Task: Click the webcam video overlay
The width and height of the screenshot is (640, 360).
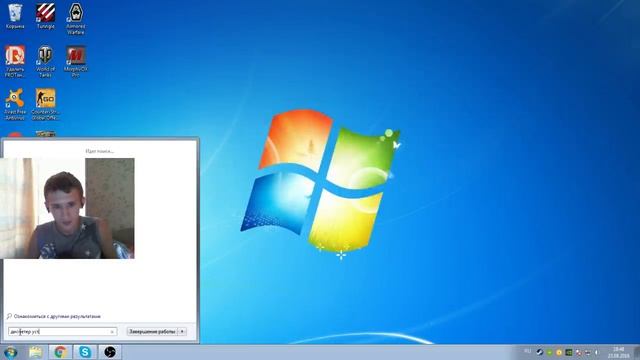Action: pos(67,208)
